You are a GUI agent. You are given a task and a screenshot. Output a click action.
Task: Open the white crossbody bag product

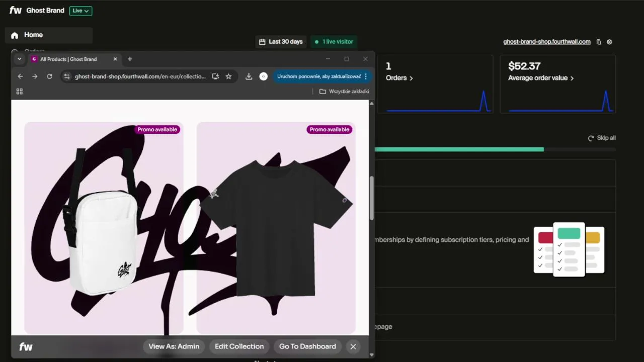point(104,228)
